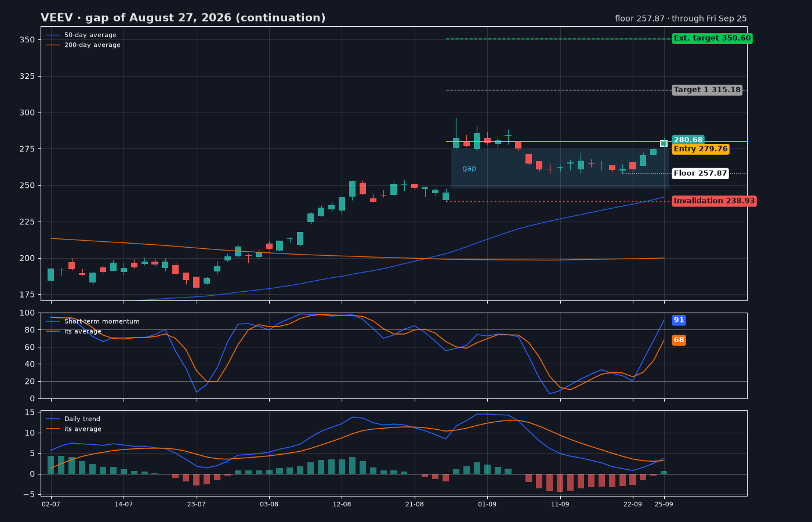Screen dimensions: 812x522
Task: Click the 14-07 date axis label
Action: click(124, 505)
